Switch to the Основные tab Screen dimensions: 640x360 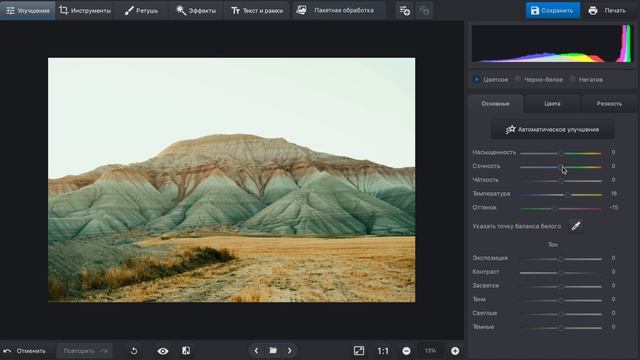pos(495,104)
